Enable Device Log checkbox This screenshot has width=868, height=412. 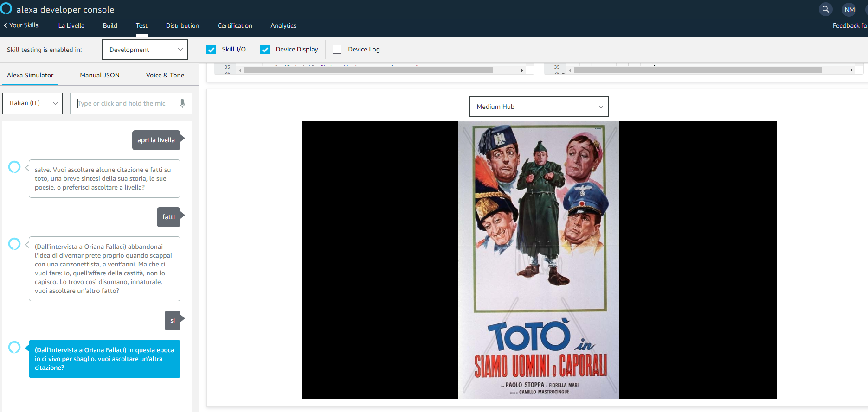337,49
